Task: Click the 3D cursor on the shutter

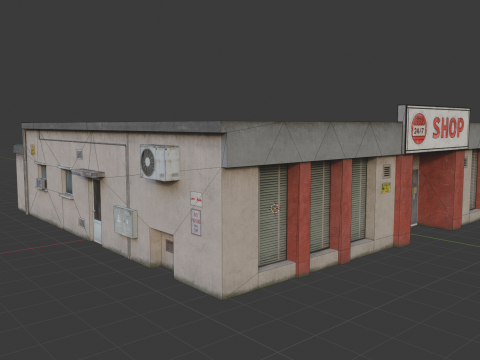Action: (275, 209)
